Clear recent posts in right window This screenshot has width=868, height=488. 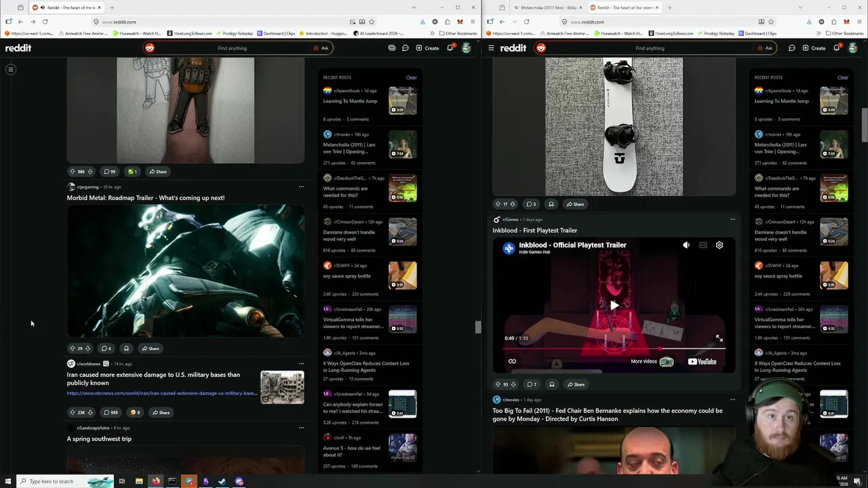[842, 77]
